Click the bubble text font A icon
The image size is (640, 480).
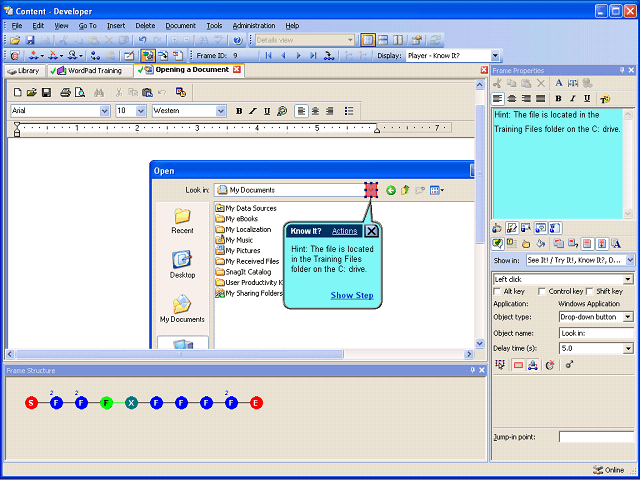616,244
